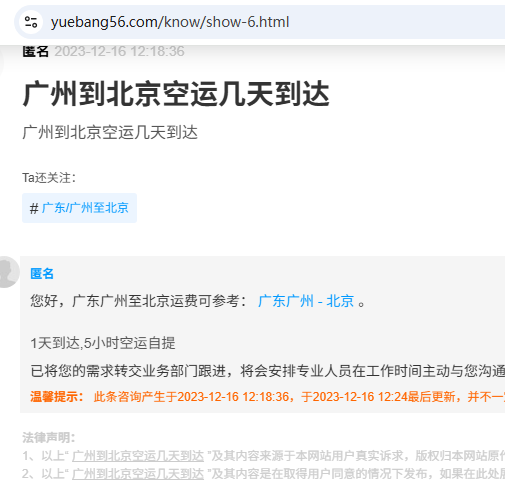505x487 pixels.
Task: Click the black 匿名 poster name at top
Action: tap(36, 51)
